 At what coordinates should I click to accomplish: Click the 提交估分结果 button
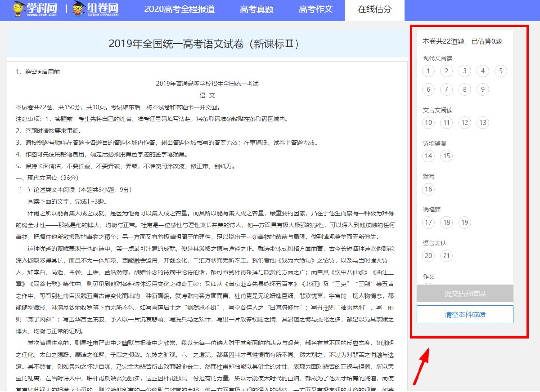(x=465, y=294)
